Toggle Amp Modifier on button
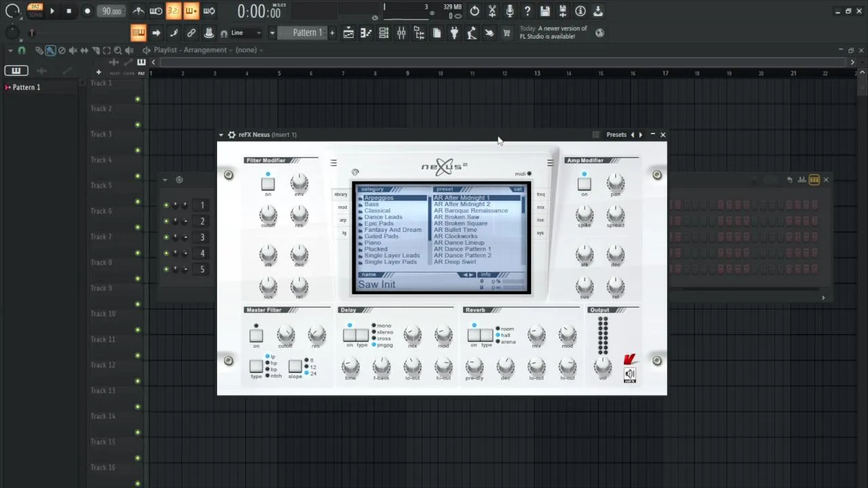The image size is (868, 488). tap(584, 184)
